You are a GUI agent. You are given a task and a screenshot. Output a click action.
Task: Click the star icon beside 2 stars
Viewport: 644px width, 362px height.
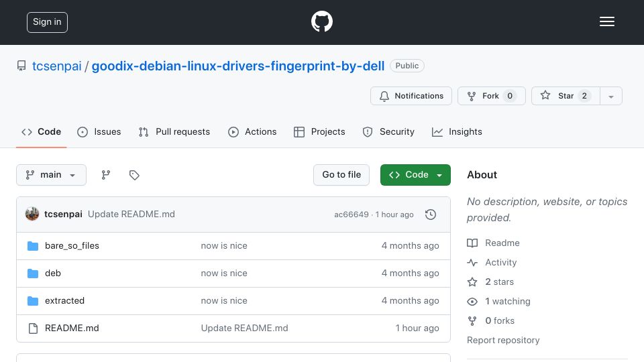[472, 282]
